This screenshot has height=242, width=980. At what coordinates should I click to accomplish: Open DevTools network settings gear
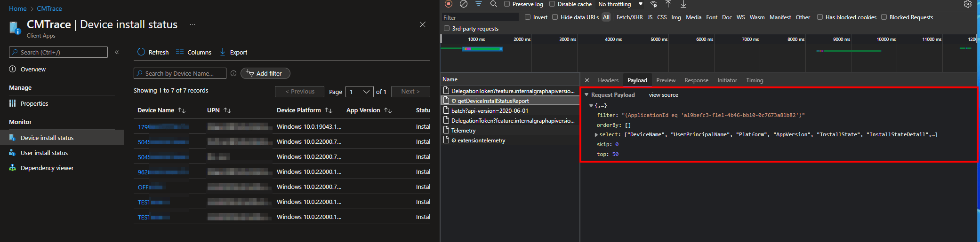coord(967,4)
